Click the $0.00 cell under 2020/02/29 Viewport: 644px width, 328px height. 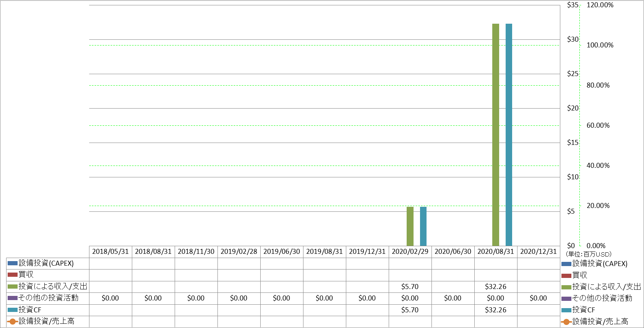pyautogui.click(x=410, y=298)
